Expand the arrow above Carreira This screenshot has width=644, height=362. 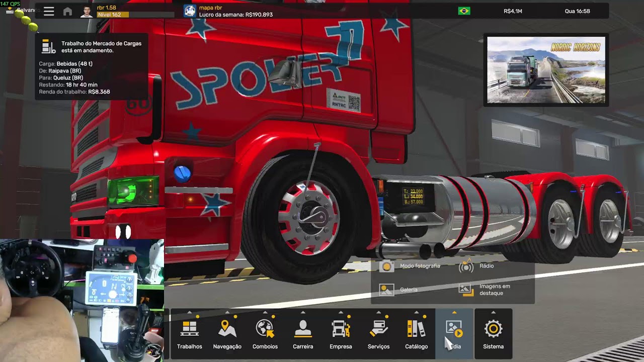[303, 312]
